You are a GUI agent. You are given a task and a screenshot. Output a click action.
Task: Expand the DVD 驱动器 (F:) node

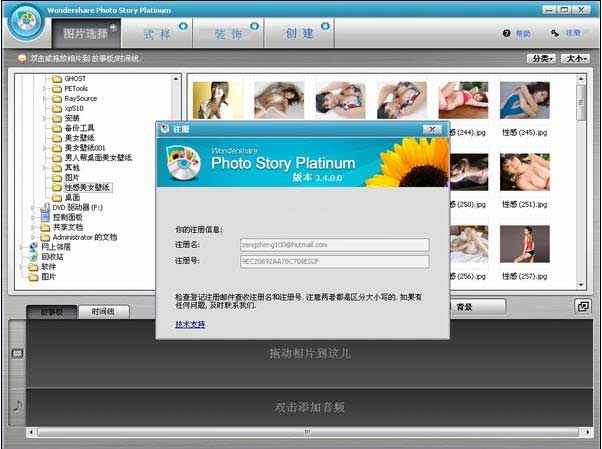[x=33, y=207]
